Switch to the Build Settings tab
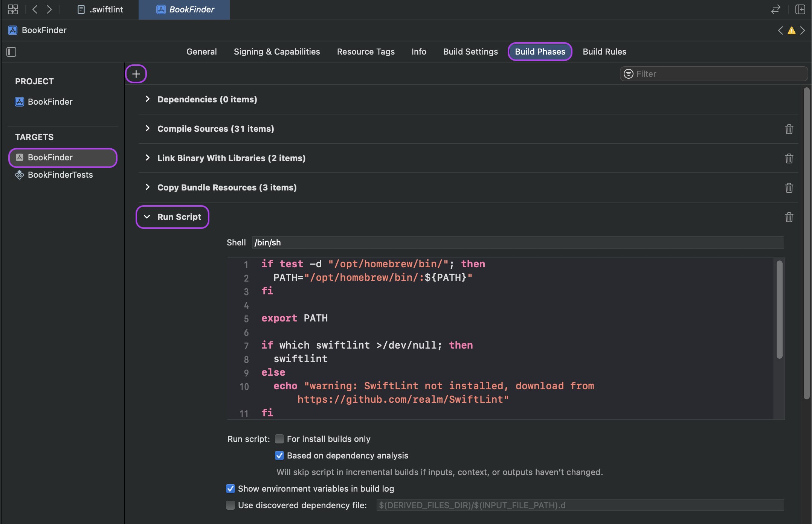 point(470,52)
